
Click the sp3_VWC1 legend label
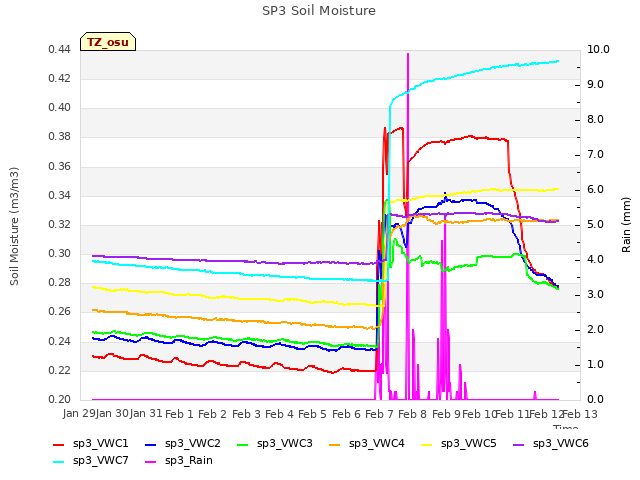pos(100,444)
